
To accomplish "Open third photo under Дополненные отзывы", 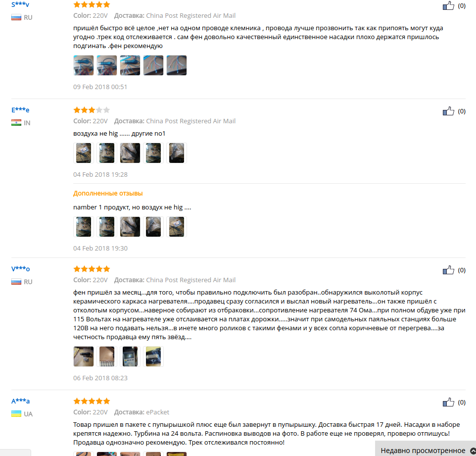I will tap(130, 227).
